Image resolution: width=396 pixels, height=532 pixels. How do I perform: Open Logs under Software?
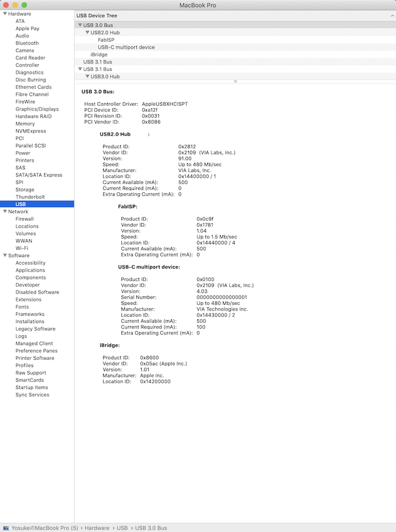click(21, 336)
